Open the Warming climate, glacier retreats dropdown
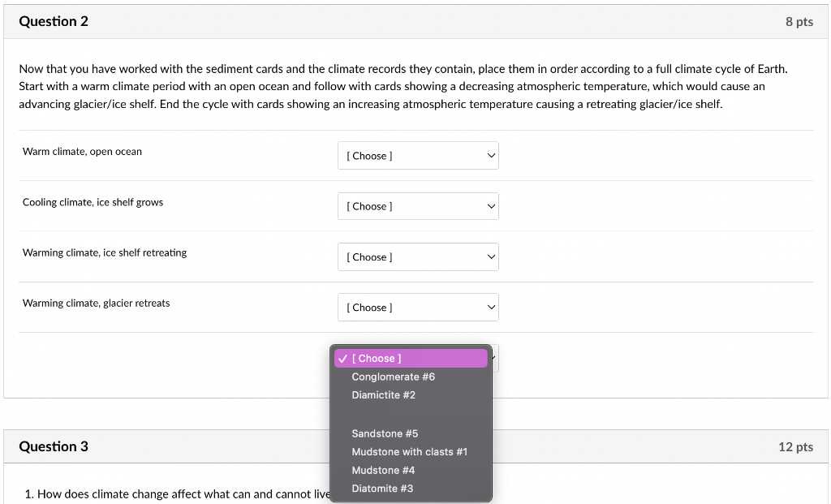This screenshot has height=504, width=831. click(418, 307)
